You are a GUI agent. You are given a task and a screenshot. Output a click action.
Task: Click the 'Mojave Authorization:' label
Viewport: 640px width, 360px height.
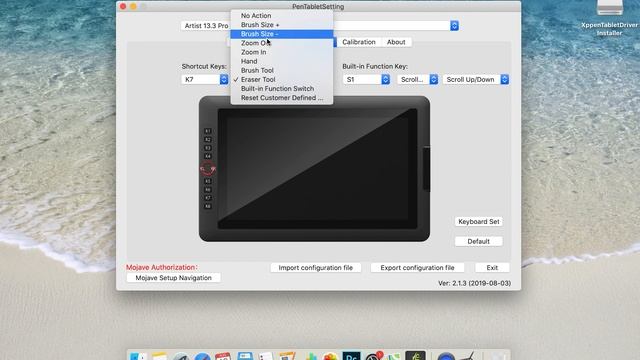pos(162,267)
